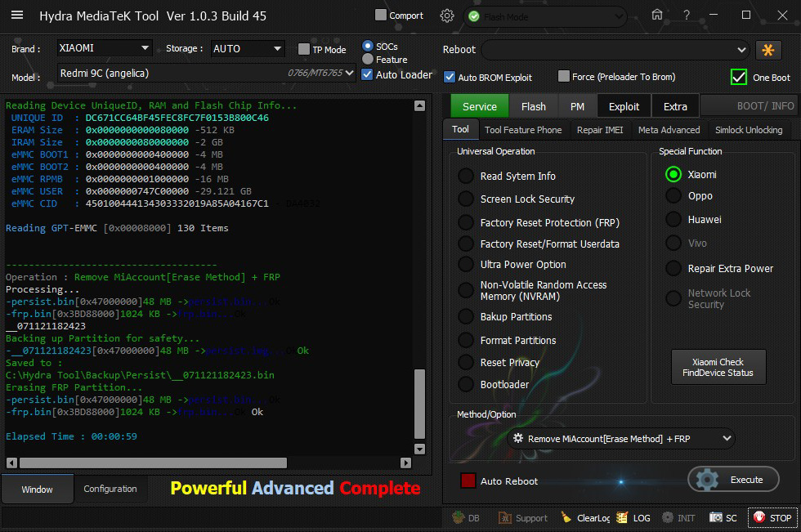Expand the Method/Option dropdown

[x=727, y=439]
